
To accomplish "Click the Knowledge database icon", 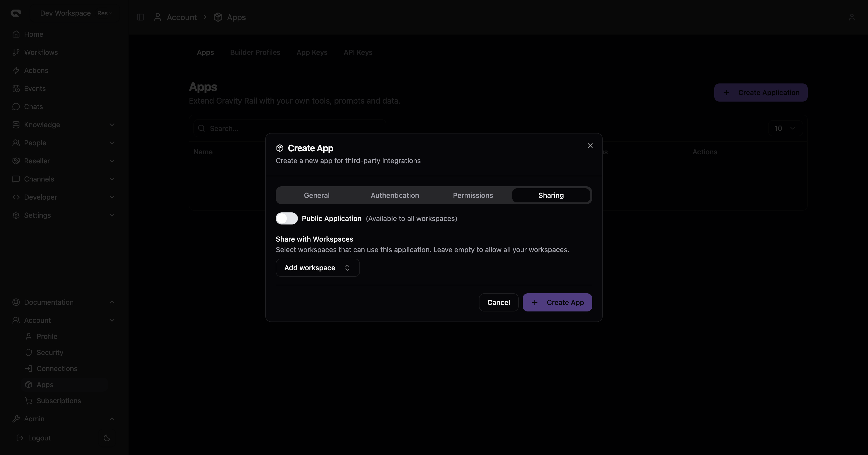I will tap(16, 125).
